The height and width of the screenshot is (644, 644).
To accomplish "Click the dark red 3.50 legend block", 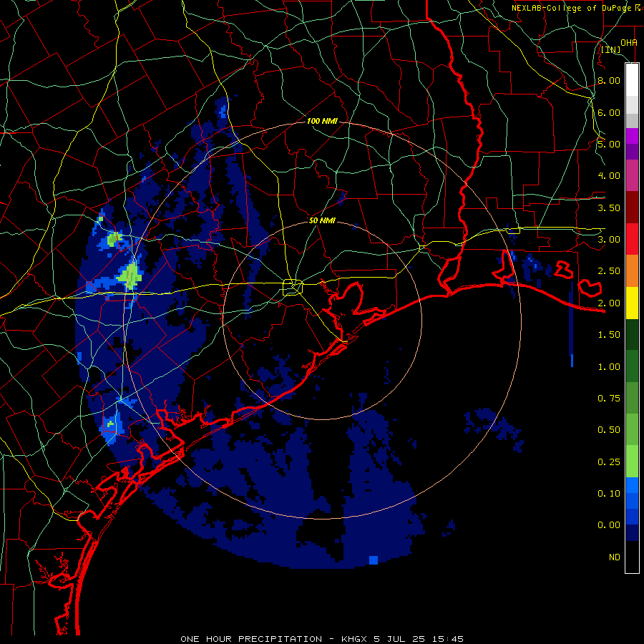I will (x=632, y=208).
